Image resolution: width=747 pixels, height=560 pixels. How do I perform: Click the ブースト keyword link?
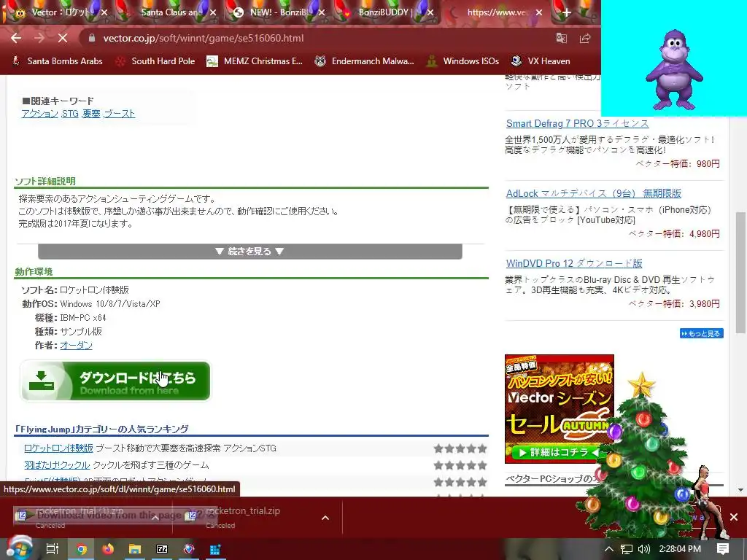[119, 114]
